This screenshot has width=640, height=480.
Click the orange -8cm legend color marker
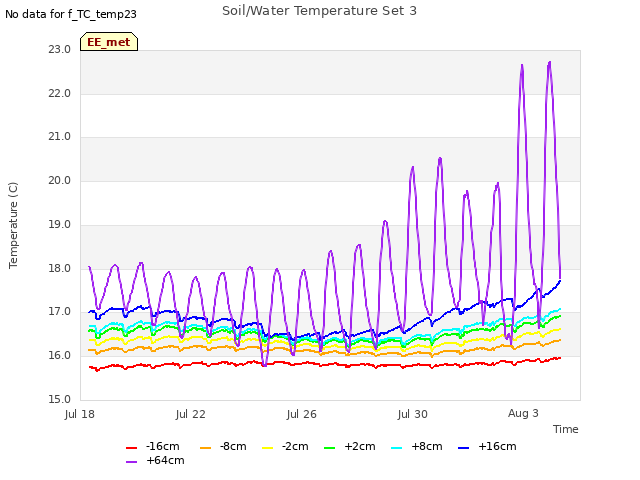click(x=205, y=448)
